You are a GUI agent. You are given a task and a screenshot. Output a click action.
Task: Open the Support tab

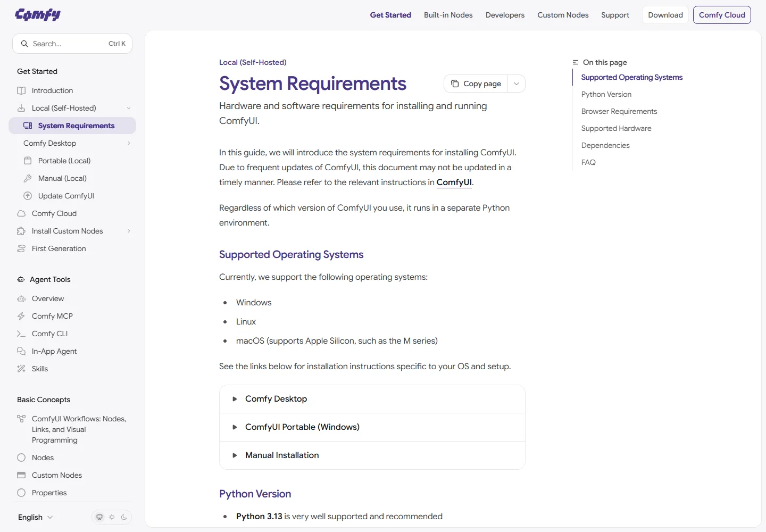(x=615, y=15)
